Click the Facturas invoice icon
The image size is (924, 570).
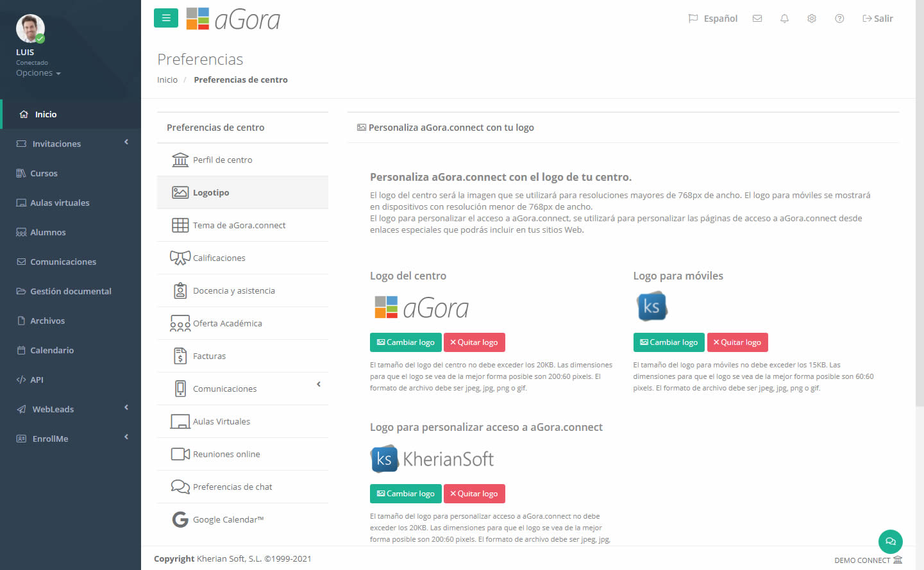pyautogui.click(x=180, y=356)
